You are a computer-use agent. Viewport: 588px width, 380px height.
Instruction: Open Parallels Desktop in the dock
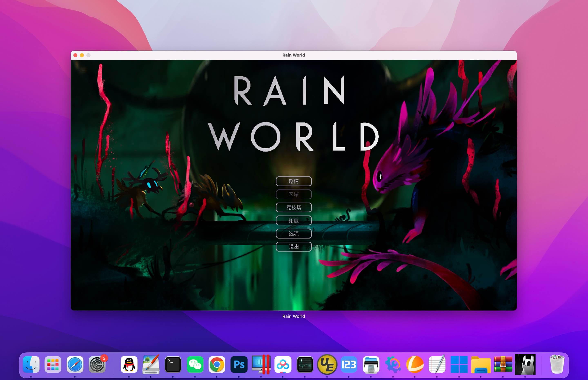click(x=261, y=364)
